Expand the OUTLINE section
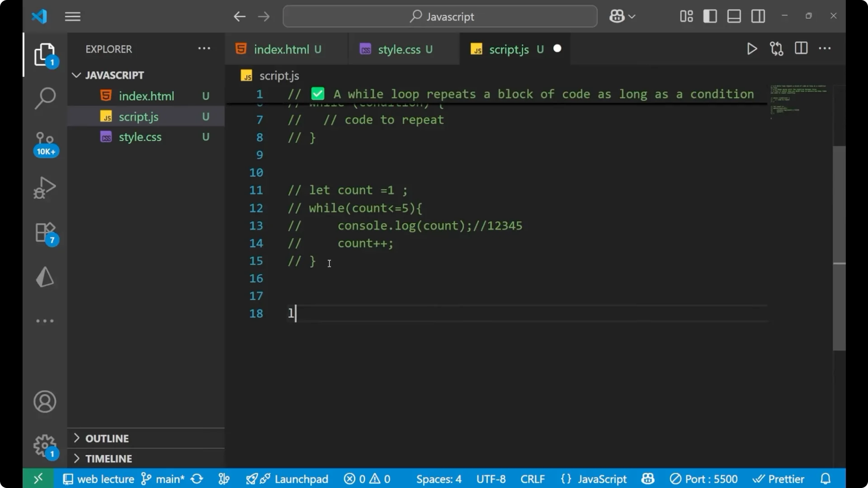 coord(107,438)
